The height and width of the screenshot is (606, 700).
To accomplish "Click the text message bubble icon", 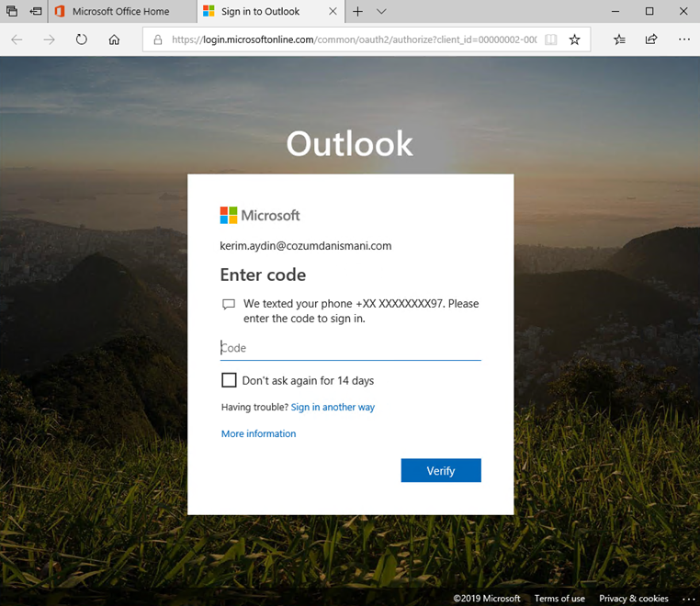I will [229, 304].
